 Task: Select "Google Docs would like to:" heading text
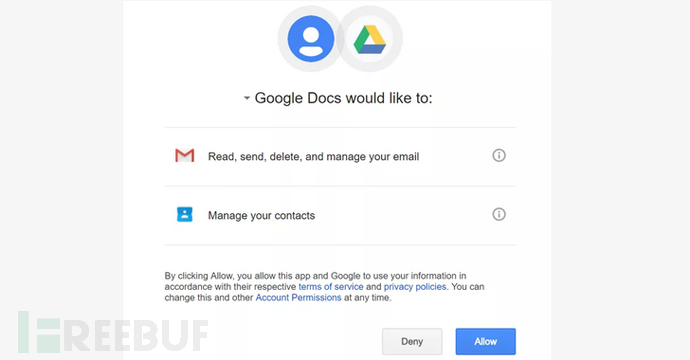[x=343, y=98]
